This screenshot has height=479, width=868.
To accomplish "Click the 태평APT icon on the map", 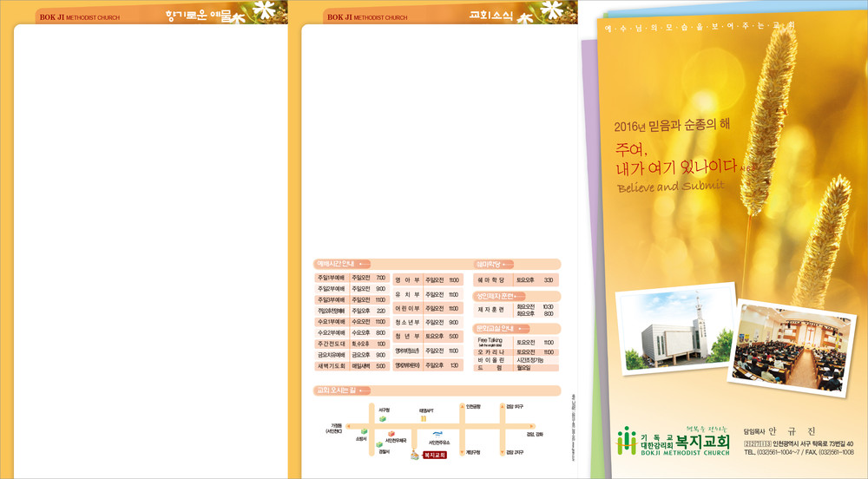I will point(424,418).
